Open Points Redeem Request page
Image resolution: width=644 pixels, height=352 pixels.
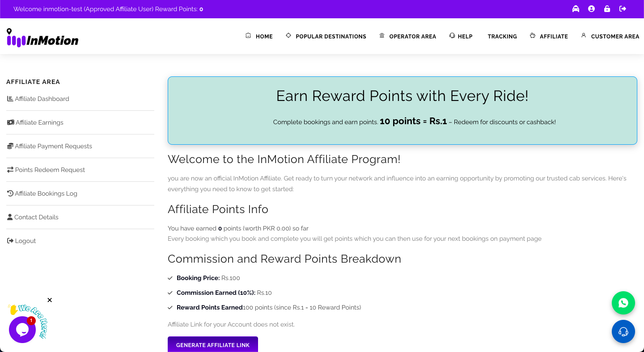pos(50,170)
